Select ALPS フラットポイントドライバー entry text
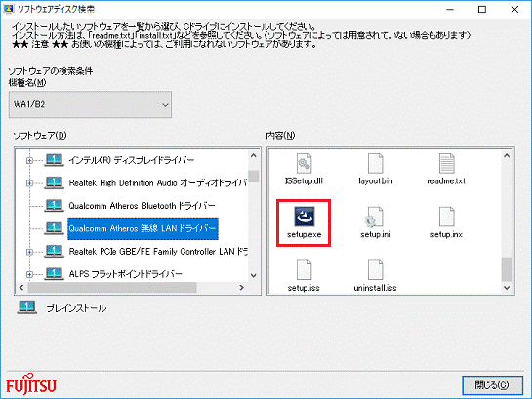 pyautogui.click(x=126, y=274)
